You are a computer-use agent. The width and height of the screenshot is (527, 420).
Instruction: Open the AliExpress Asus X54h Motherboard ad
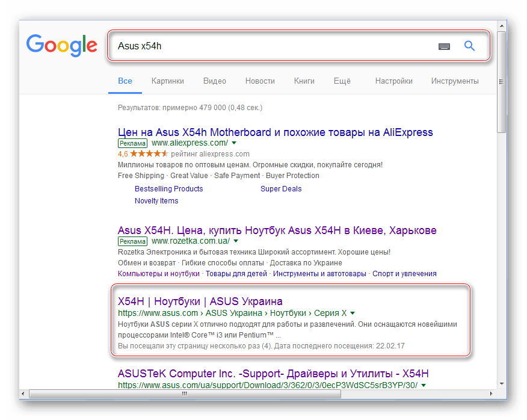(275, 132)
